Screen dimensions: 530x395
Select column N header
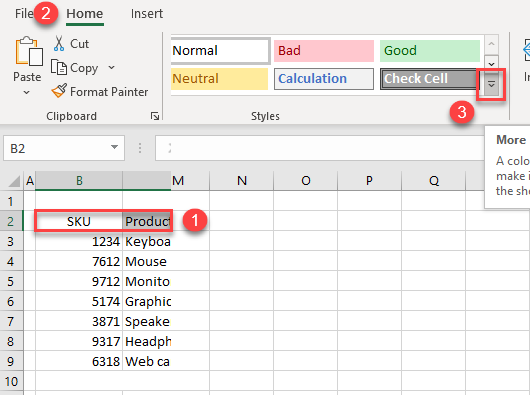click(x=242, y=181)
